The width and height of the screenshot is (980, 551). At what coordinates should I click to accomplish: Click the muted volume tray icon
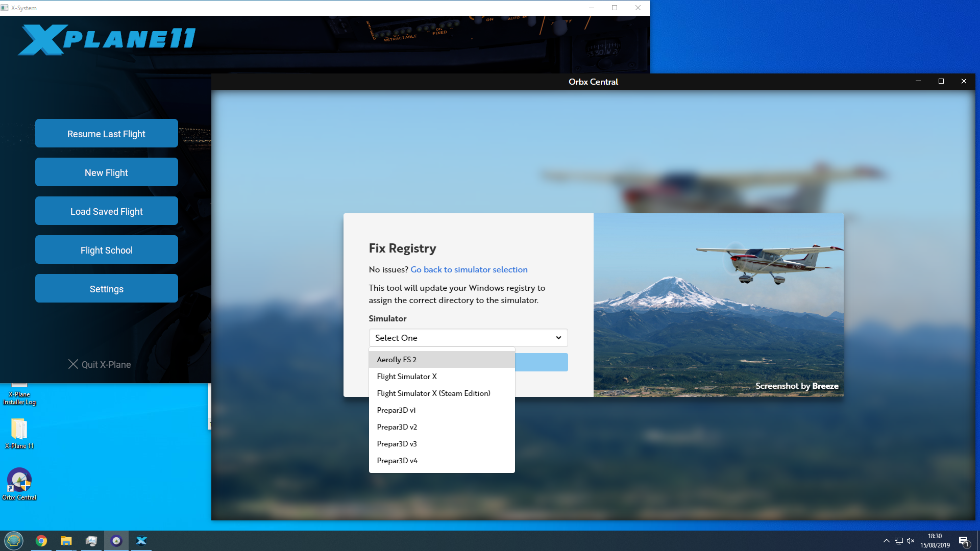[x=911, y=541]
